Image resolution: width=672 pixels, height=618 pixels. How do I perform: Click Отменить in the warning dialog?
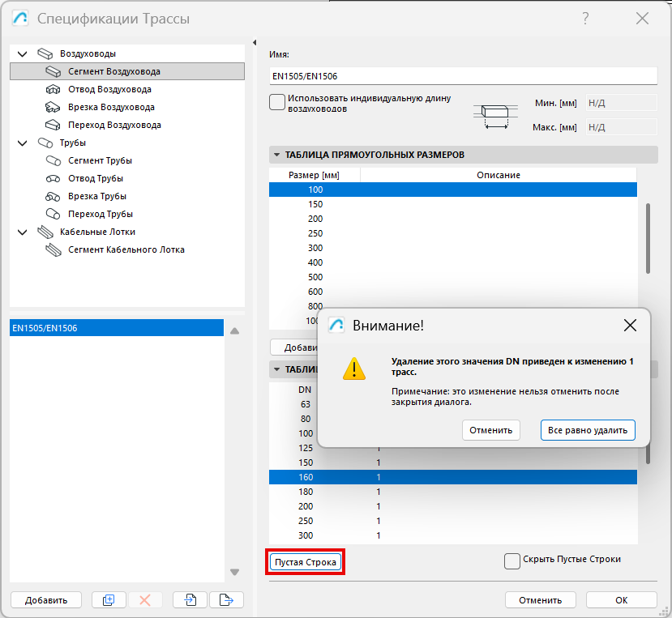[x=490, y=430]
